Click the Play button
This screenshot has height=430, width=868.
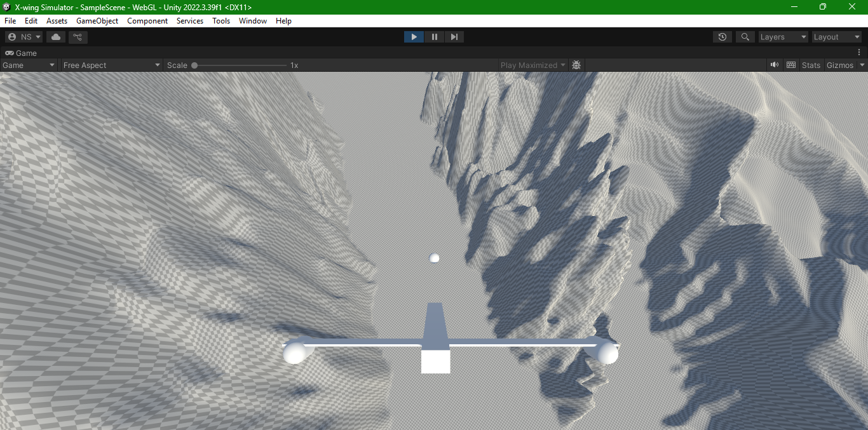[x=414, y=37]
